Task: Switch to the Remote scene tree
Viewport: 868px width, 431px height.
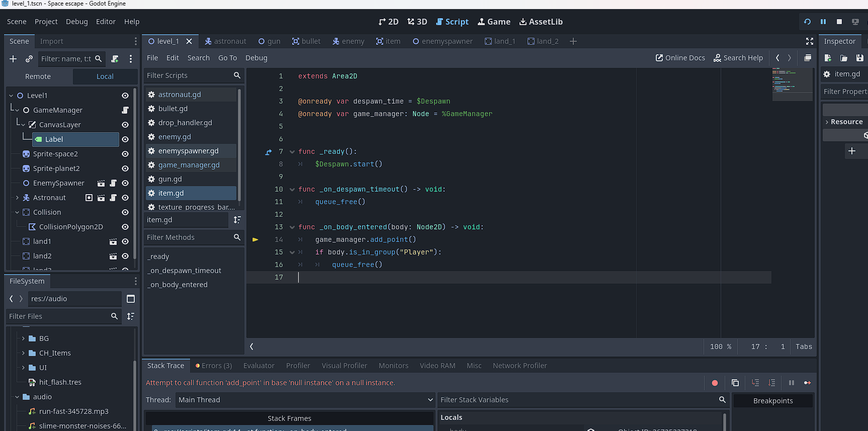Action: click(x=38, y=76)
